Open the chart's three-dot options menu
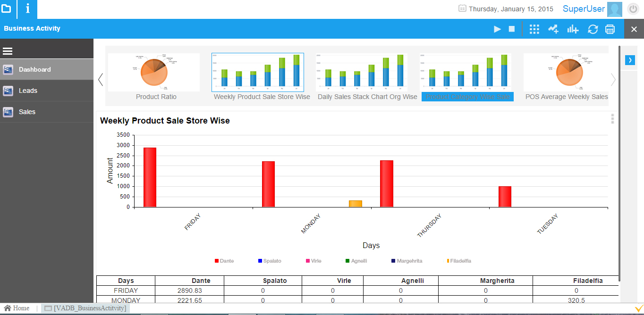 [613, 119]
